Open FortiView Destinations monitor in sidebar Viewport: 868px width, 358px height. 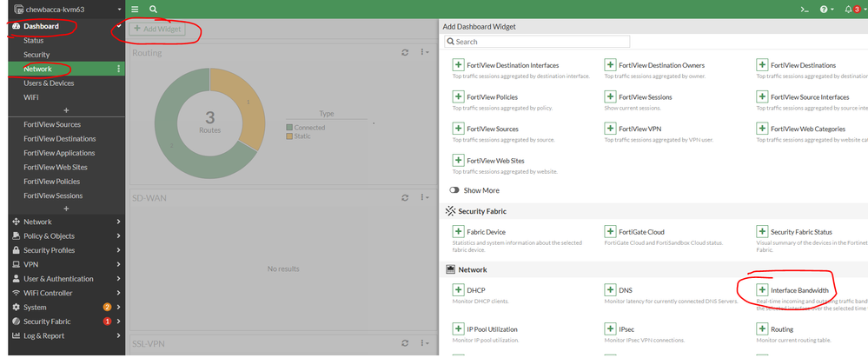coord(60,139)
